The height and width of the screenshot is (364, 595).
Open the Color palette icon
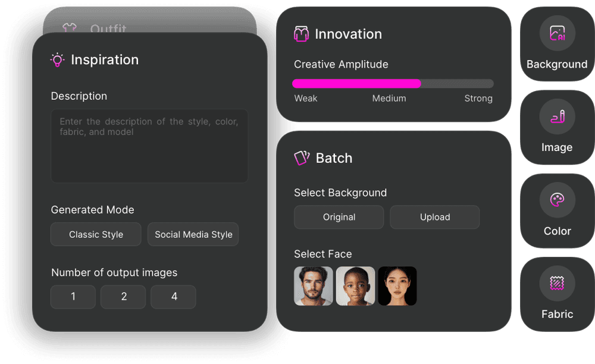557,200
